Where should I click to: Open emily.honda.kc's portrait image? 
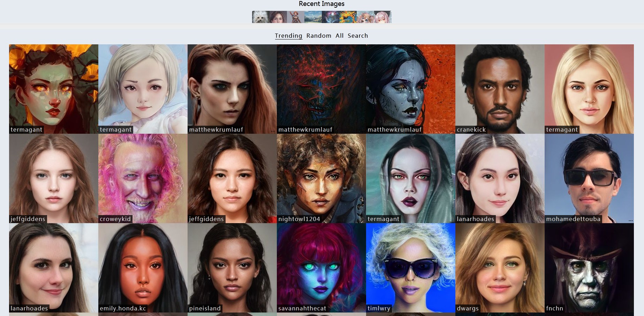click(143, 265)
